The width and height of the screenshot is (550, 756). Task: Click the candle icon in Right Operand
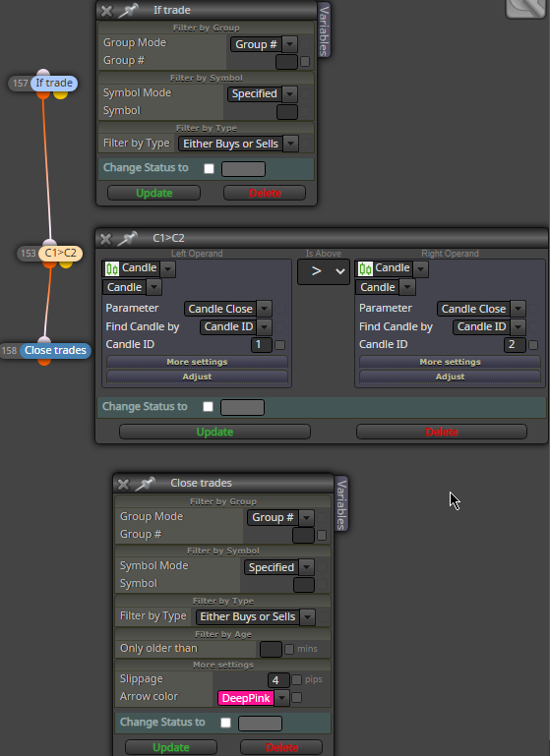coord(365,268)
